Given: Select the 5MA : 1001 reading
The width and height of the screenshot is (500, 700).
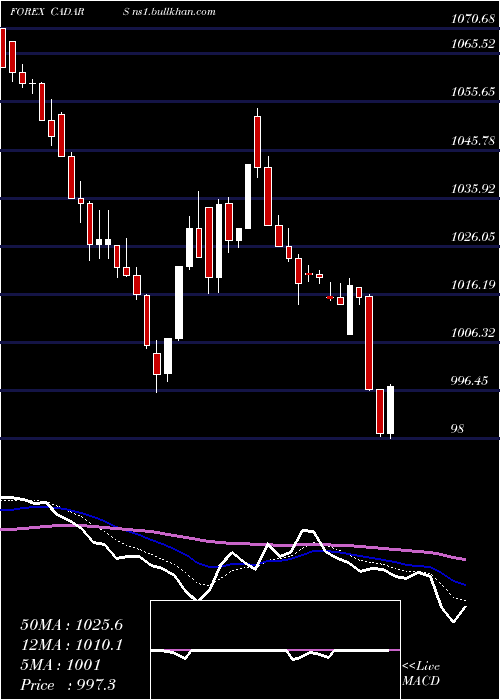Looking at the screenshot, I should point(61,665).
